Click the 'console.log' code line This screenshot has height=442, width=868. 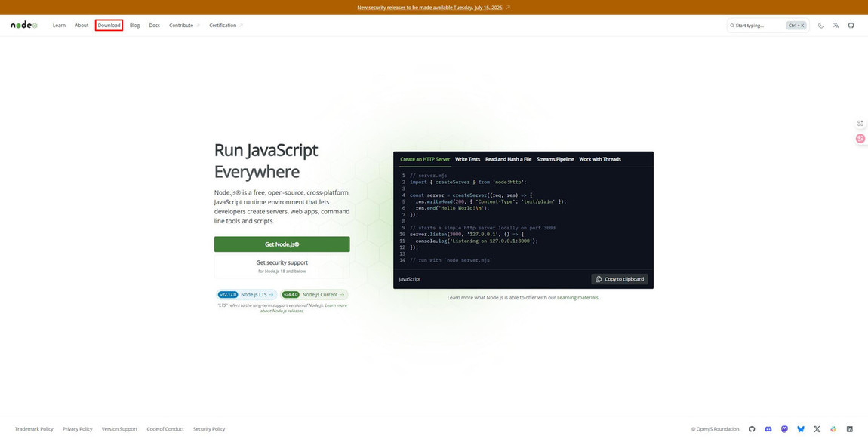click(x=477, y=241)
